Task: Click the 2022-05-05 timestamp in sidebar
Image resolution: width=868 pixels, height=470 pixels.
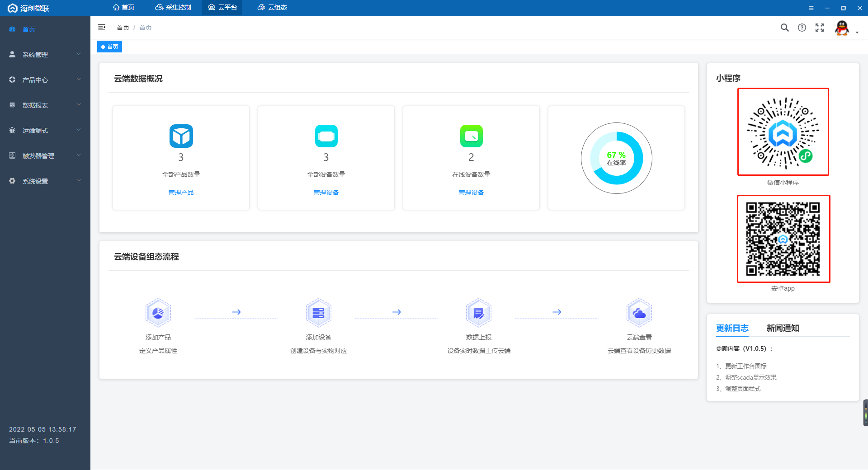Action: pos(42,429)
